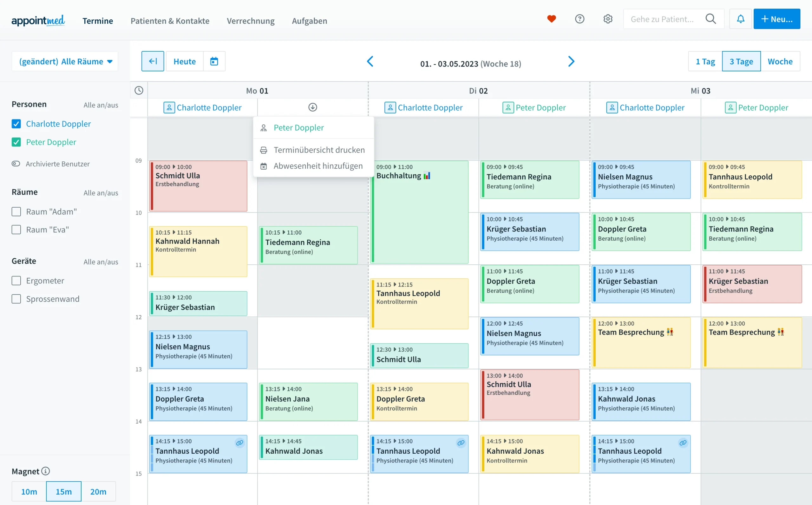Click the clock icon in calendar header
Image resolution: width=812 pixels, height=505 pixels.
click(139, 91)
